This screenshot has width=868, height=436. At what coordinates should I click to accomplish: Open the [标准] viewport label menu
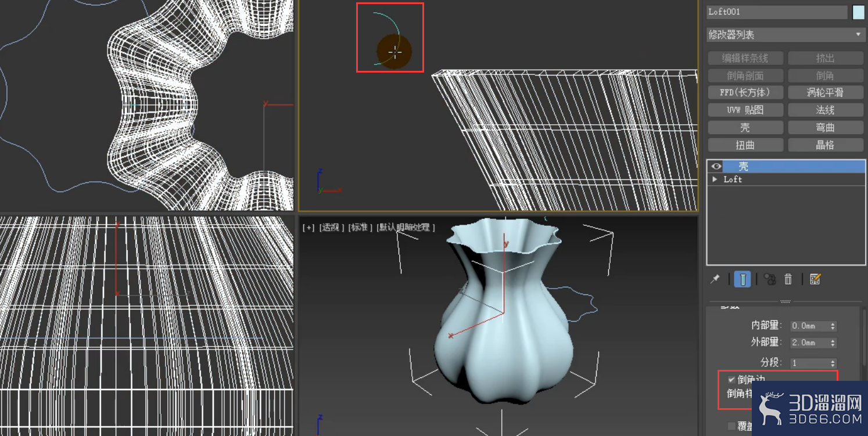[x=361, y=228]
